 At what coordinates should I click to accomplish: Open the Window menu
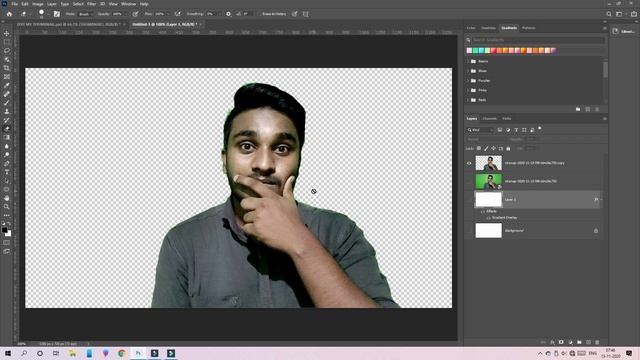tap(129, 4)
